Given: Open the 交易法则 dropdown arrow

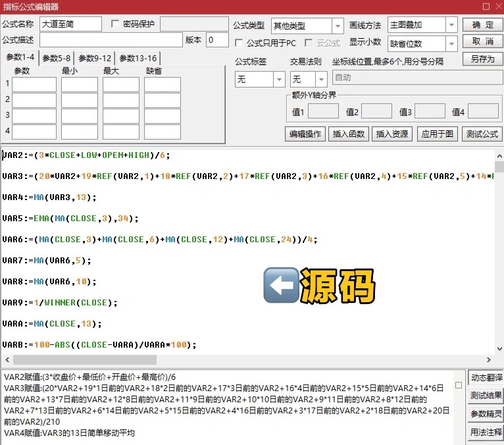Looking at the screenshot, I should (x=321, y=79).
